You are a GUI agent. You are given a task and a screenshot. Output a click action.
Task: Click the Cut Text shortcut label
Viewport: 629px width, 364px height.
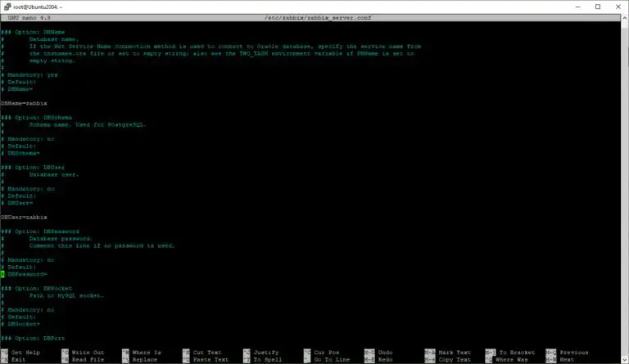207,353
